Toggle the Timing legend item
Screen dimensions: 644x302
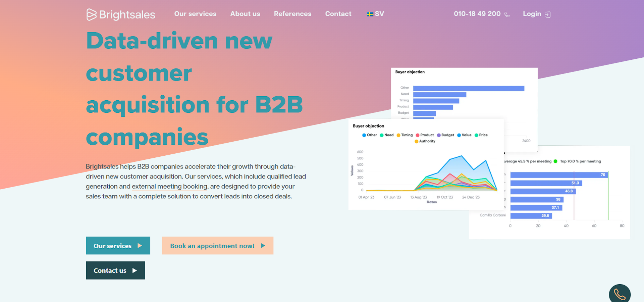tap(405, 135)
